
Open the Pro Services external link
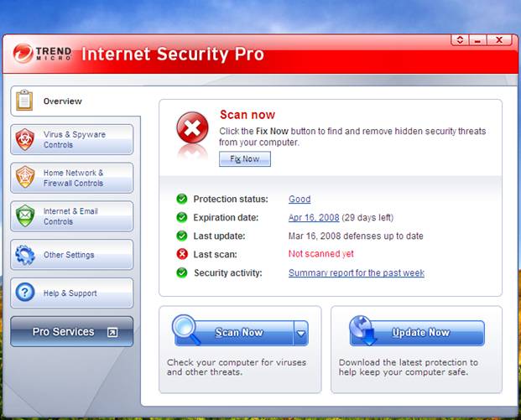112,333
